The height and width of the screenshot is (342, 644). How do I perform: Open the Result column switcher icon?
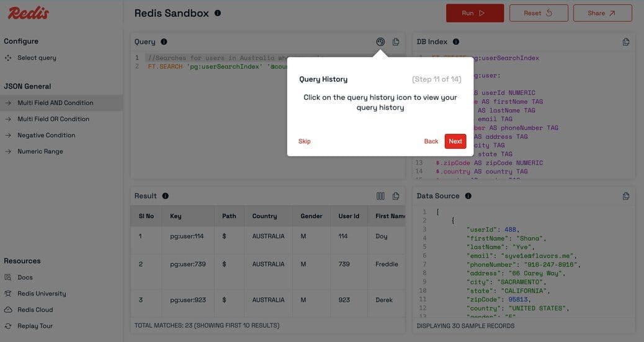click(380, 196)
